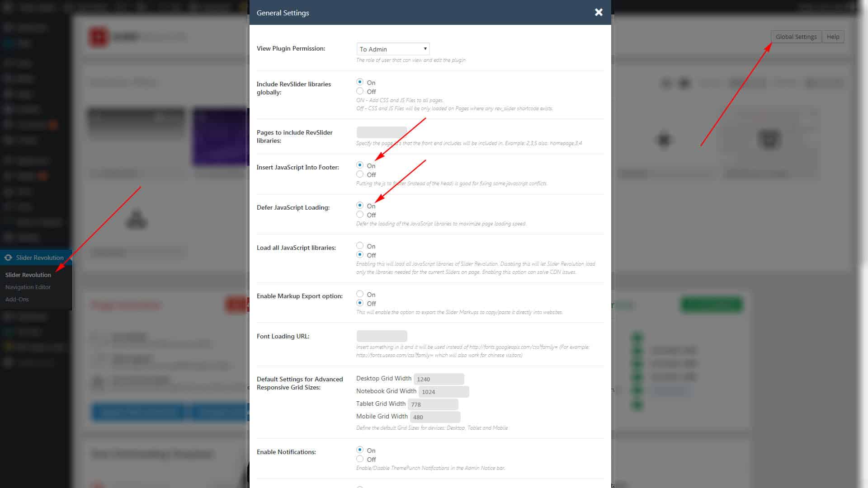Viewport: 868px width, 488px height.
Task: Click the close X icon on dialog
Action: coord(599,12)
